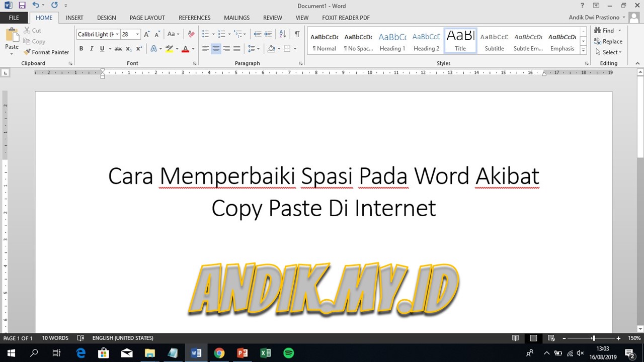
Task: Click the Shading paint bucket icon
Action: click(x=271, y=49)
